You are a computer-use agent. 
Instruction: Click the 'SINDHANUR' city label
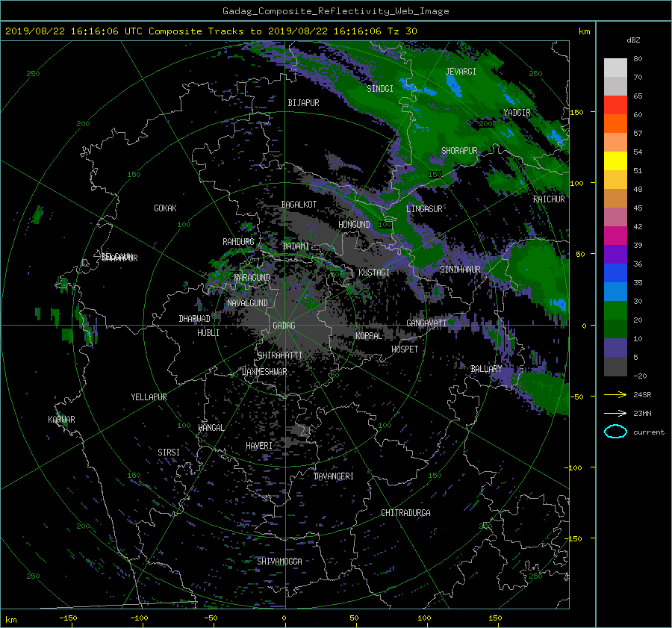[x=460, y=270]
